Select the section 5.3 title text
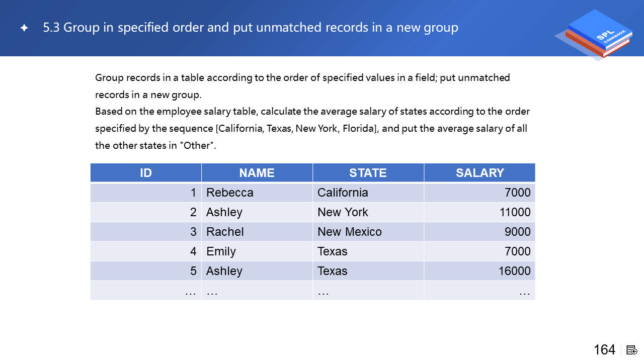Viewport: 644px width, 362px height. [251, 28]
